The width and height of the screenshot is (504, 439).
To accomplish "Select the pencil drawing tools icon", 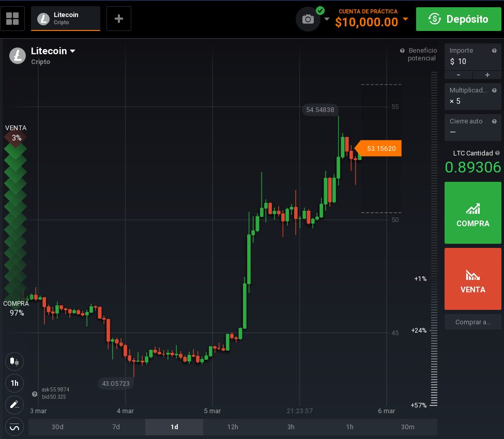I will 14,404.
